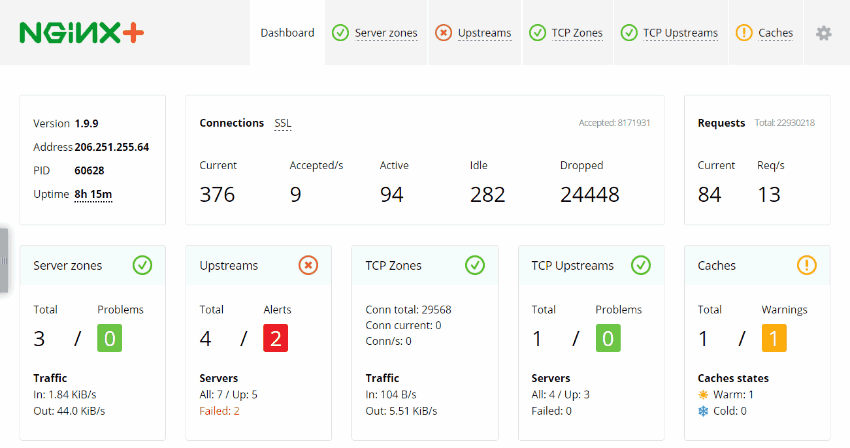Click red 2 Alerts badge in Upstreams
Image resolution: width=850 pixels, height=448 pixels.
tap(275, 338)
